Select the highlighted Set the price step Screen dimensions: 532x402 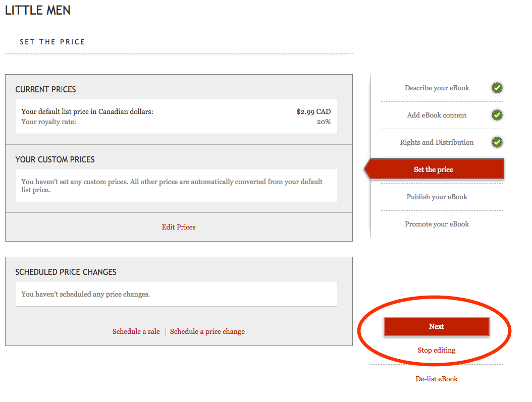point(434,170)
